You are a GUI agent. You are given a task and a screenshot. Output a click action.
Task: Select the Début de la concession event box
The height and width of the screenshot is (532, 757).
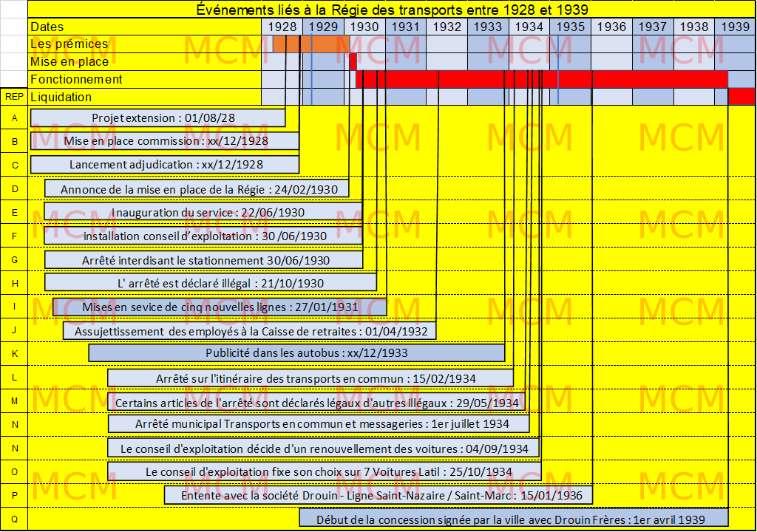pyautogui.click(x=513, y=519)
